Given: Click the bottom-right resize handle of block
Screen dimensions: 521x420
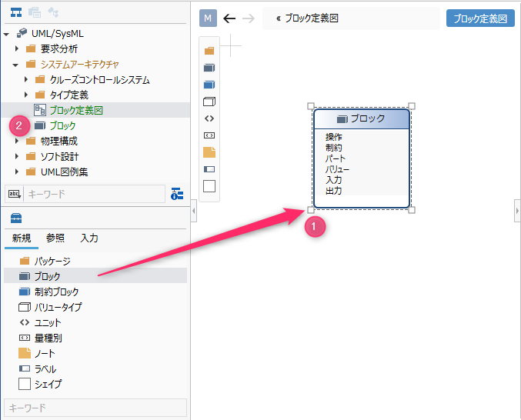Looking at the screenshot, I should [412, 210].
